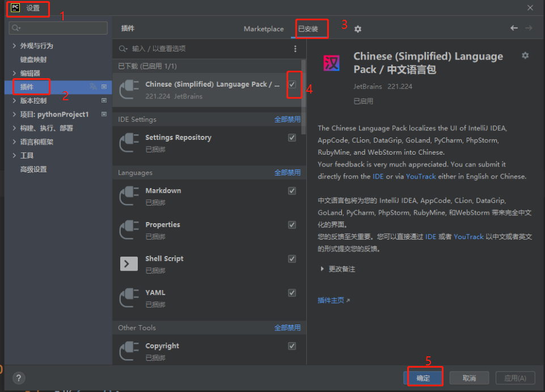Click the plug icon of YAML plugin
545x392 pixels.
click(129, 298)
